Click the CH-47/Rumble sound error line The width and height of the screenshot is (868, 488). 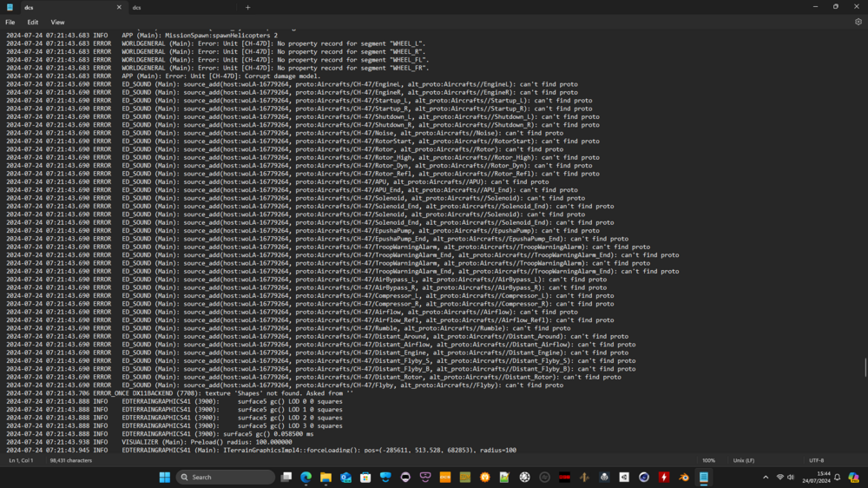pos(288,328)
